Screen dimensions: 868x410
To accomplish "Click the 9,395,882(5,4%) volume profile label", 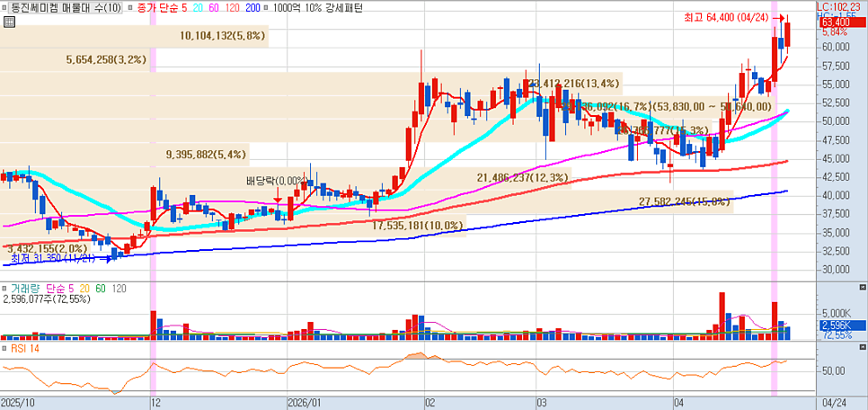I will point(207,155).
